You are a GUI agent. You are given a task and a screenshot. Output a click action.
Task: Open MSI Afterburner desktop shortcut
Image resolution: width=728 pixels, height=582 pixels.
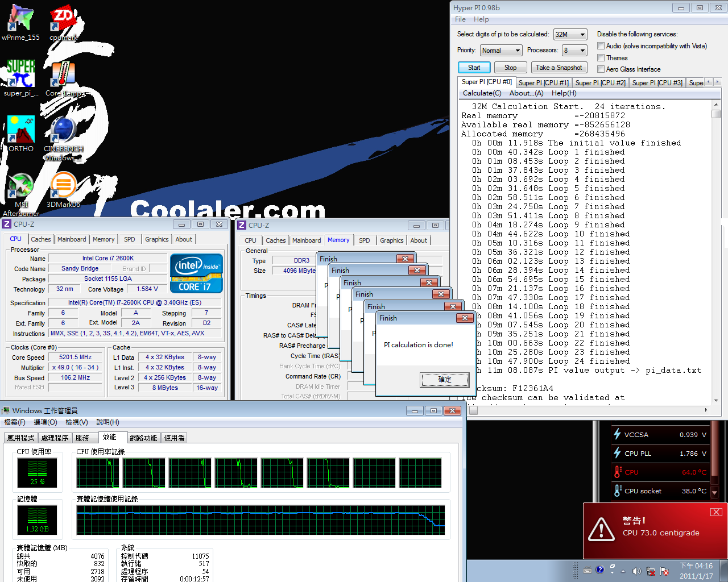tap(21, 194)
